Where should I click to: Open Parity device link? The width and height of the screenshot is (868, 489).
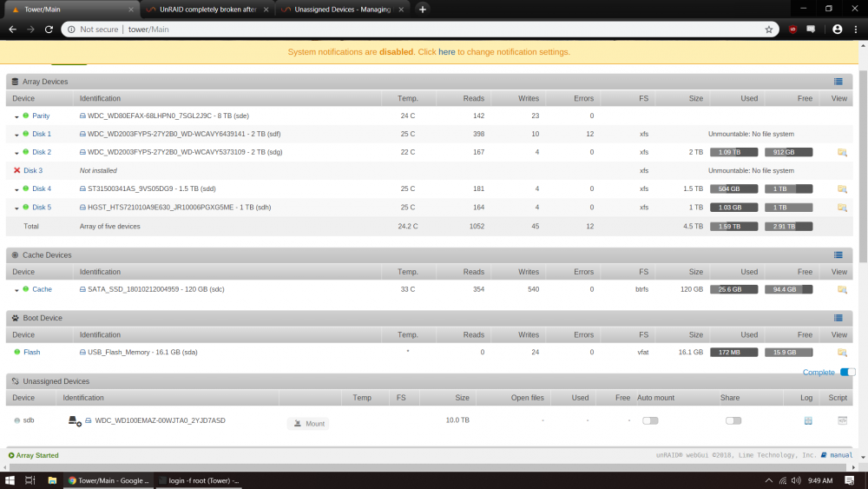click(x=41, y=116)
